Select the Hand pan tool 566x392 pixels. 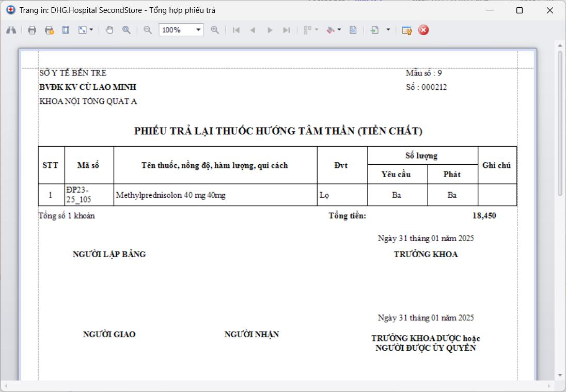click(109, 30)
